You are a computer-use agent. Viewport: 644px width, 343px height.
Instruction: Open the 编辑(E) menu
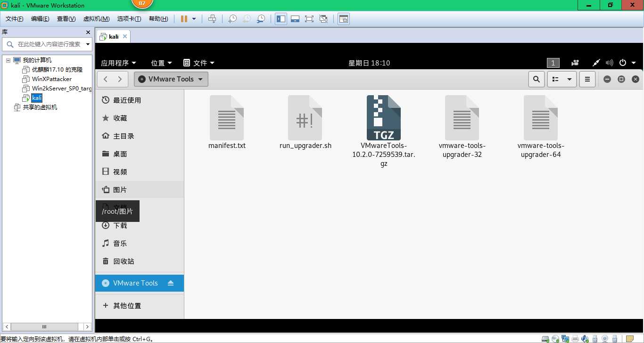click(40, 19)
